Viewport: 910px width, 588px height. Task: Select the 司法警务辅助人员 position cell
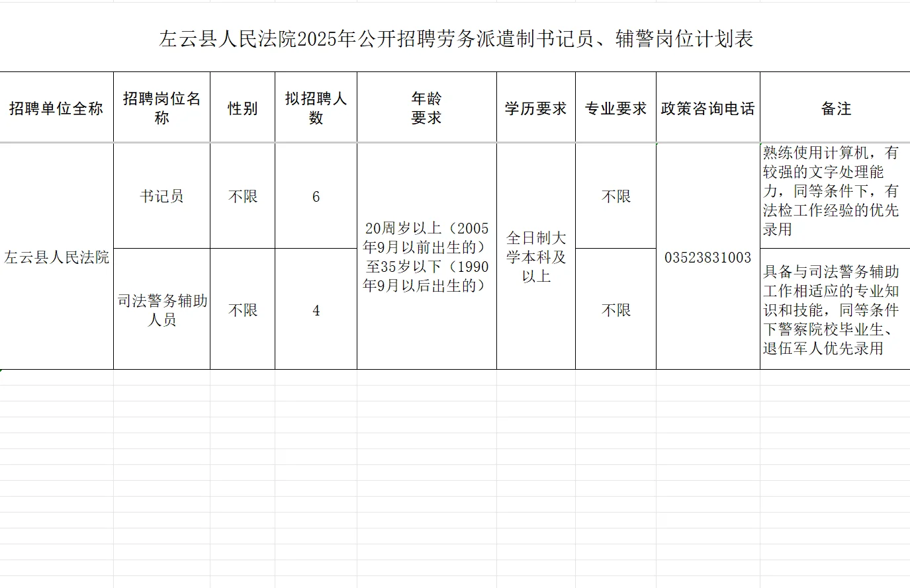[x=162, y=310]
